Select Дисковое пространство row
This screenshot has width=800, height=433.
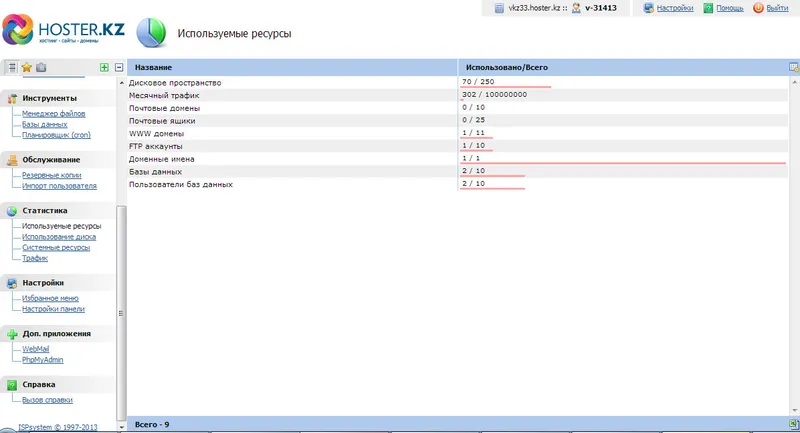(x=458, y=83)
